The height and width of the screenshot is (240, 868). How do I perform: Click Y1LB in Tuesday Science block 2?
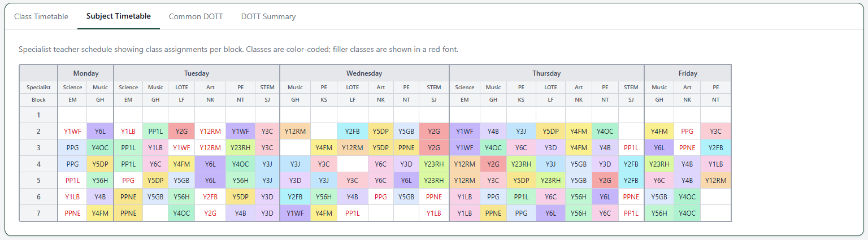coord(128,132)
